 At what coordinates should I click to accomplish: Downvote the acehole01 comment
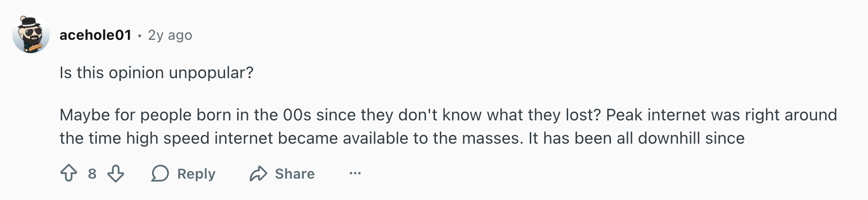tap(116, 173)
